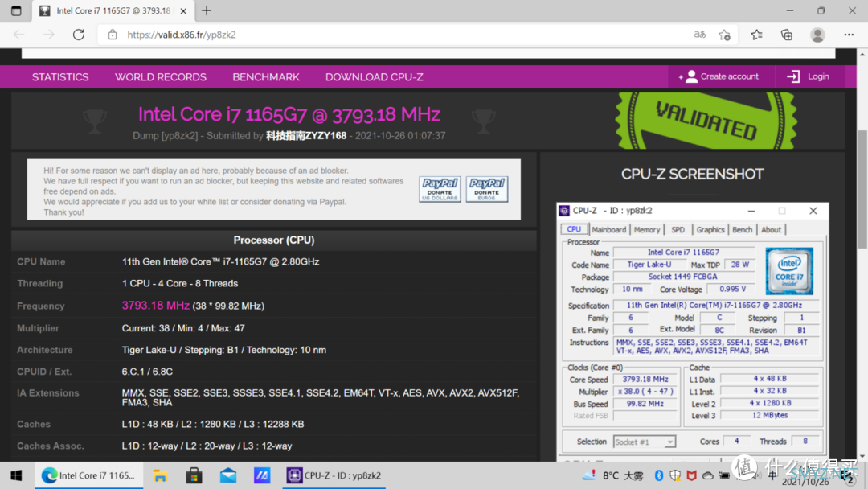Open the Mail app from the taskbar
This screenshot has width=868, height=489.
click(228, 475)
